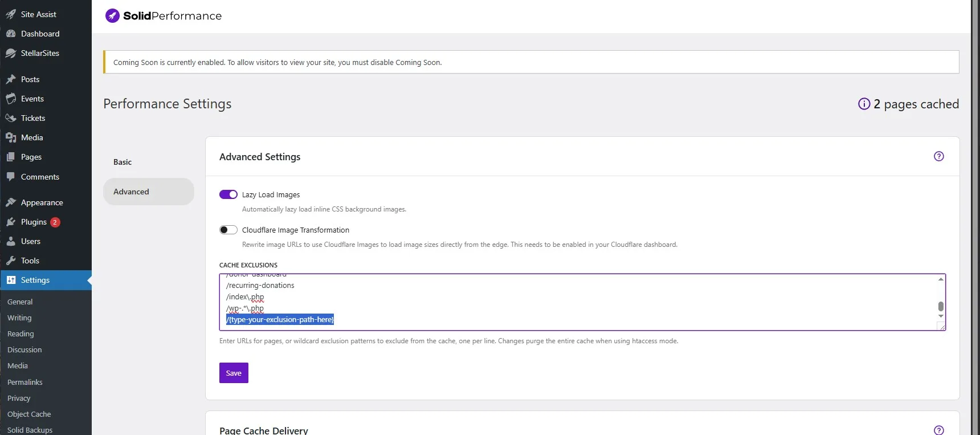980x435 pixels.
Task: Open help for Page Cache Delivery
Action: click(939, 430)
